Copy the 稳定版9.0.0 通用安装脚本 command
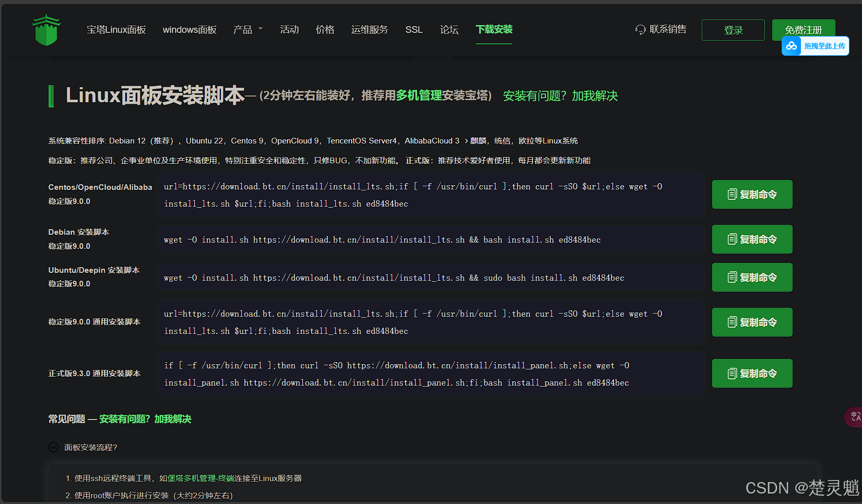Screen dimensions: 862x504 tap(752, 322)
